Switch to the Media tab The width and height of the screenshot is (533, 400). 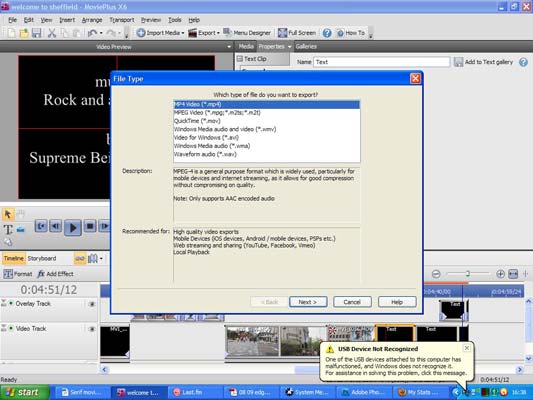pyautogui.click(x=246, y=47)
